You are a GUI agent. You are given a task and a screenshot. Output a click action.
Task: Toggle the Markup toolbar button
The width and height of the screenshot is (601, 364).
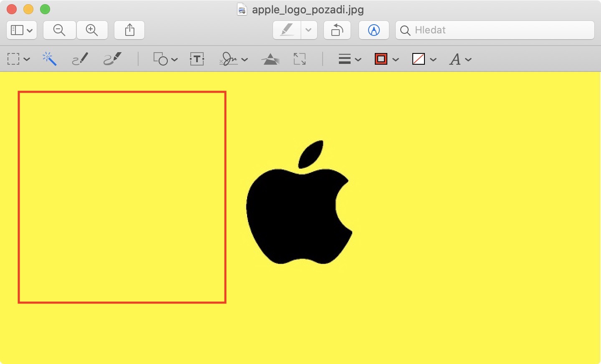(374, 30)
